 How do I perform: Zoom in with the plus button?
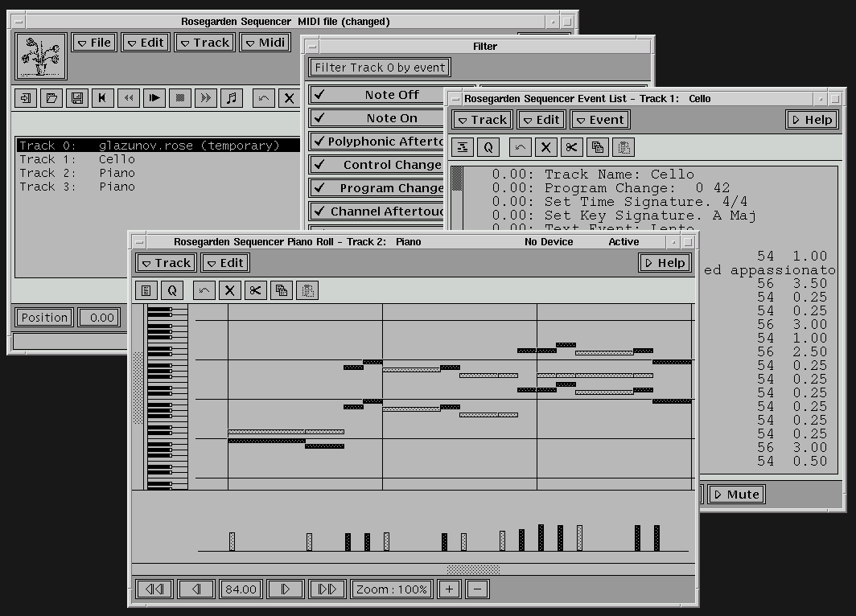pyautogui.click(x=449, y=589)
